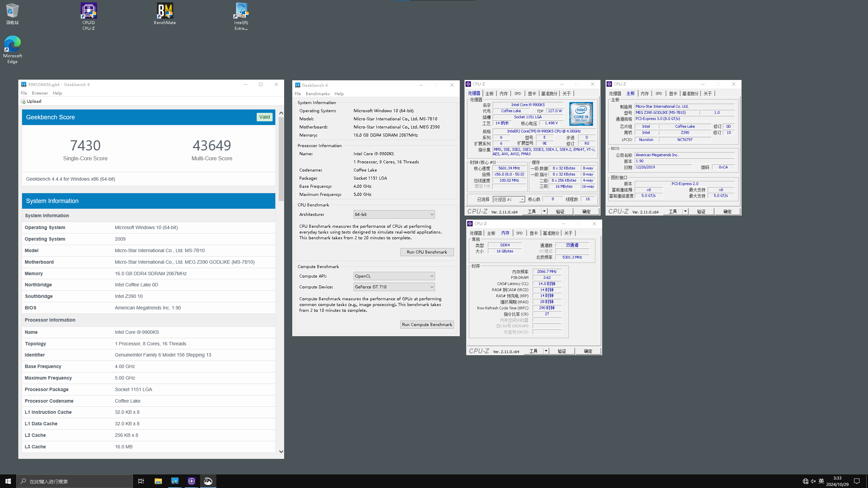The width and height of the screenshot is (868, 488).
Task: Open the Help menu in 99KSGK456.gb4 window
Action: click(x=57, y=93)
